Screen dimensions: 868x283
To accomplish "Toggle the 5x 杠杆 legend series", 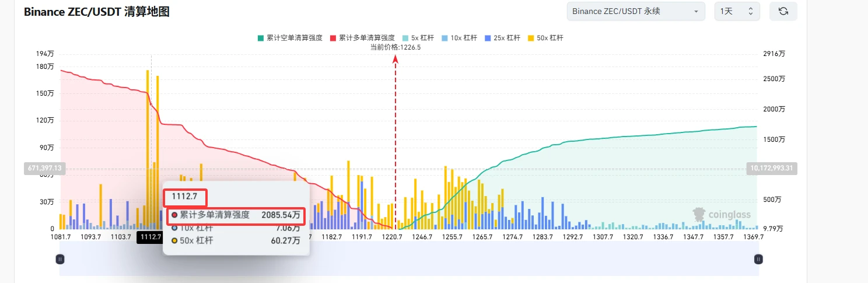I will (419, 38).
